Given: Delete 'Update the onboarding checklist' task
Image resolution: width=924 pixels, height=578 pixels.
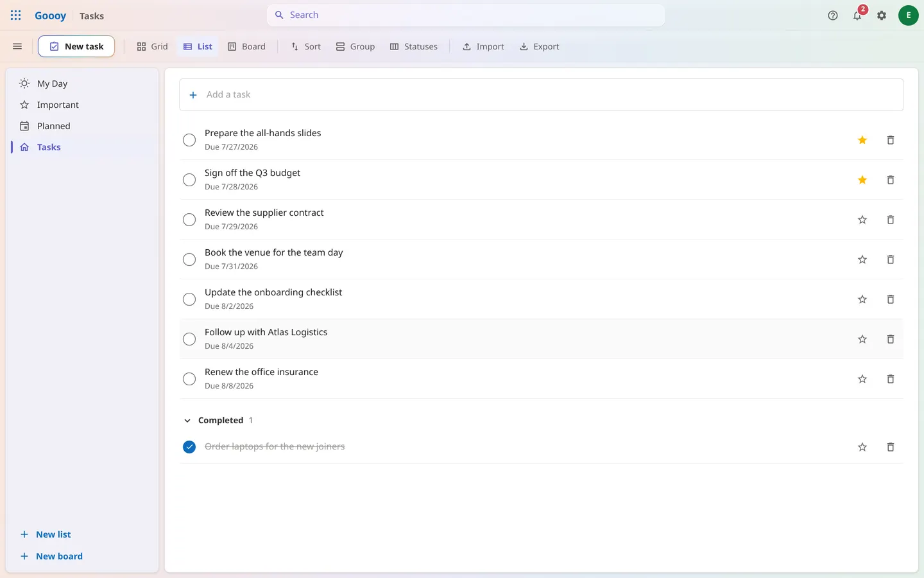Looking at the screenshot, I should [x=891, y=299].
